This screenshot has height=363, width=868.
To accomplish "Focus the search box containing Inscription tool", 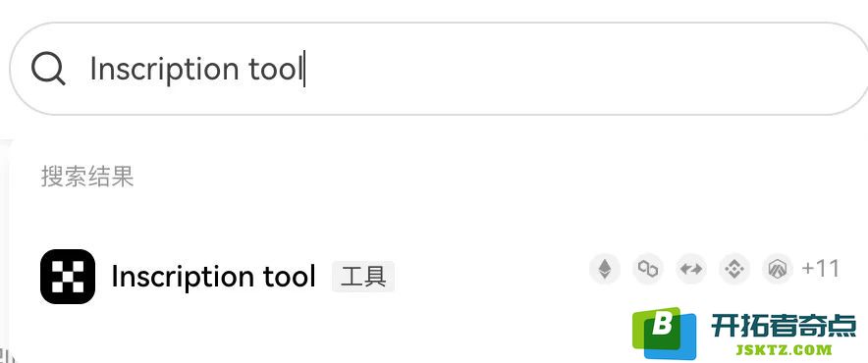I will click(x=440, y=69).
